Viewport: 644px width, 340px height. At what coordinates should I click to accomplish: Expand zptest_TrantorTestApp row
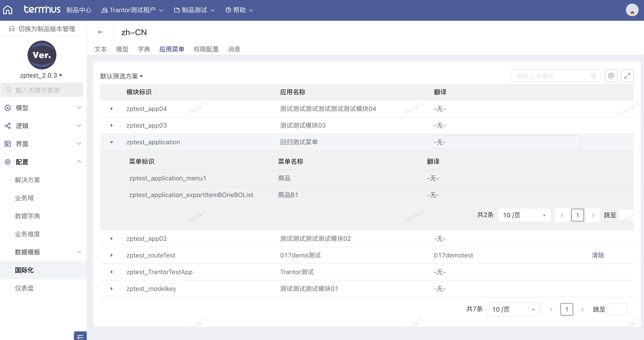(x=111, y=272)
